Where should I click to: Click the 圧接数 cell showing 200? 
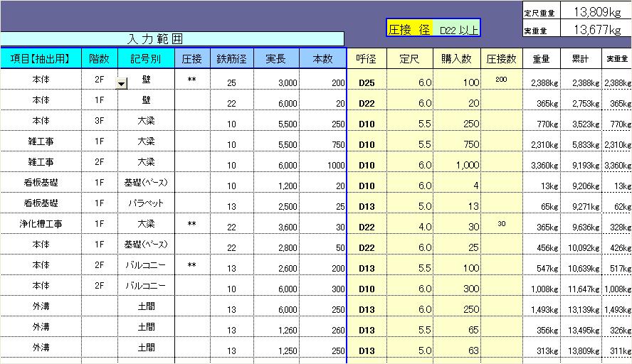[502, 80]
